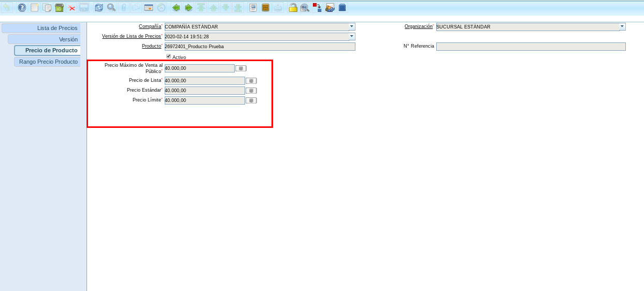Click the red X delete selection icon
Viewport: 644px width, 291px height.
click(x=71, y=8)
